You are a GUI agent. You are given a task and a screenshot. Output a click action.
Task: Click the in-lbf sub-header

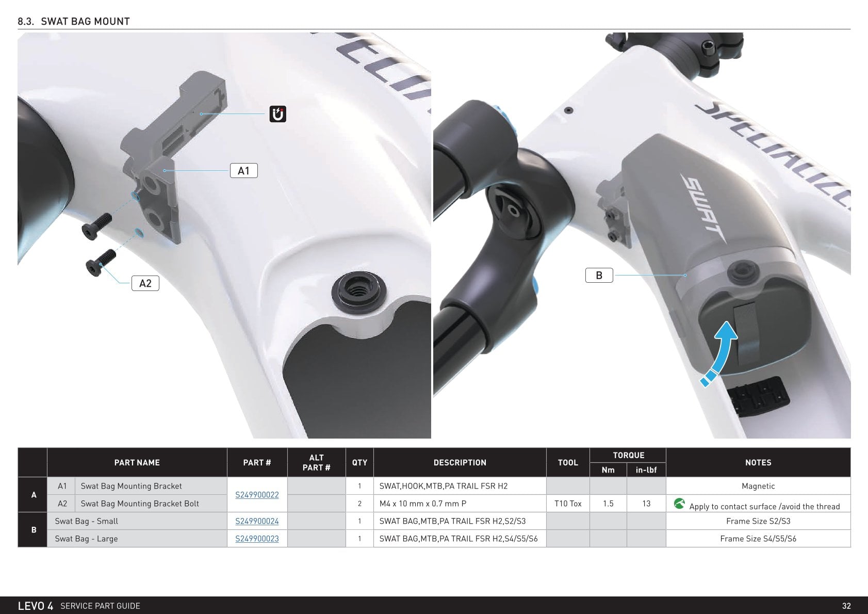tap(646, 470)
